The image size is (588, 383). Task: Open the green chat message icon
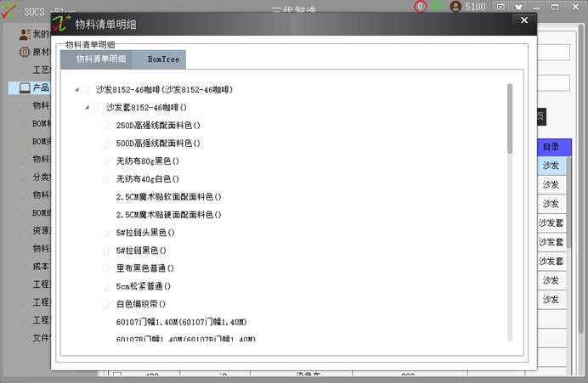point(436,7)
